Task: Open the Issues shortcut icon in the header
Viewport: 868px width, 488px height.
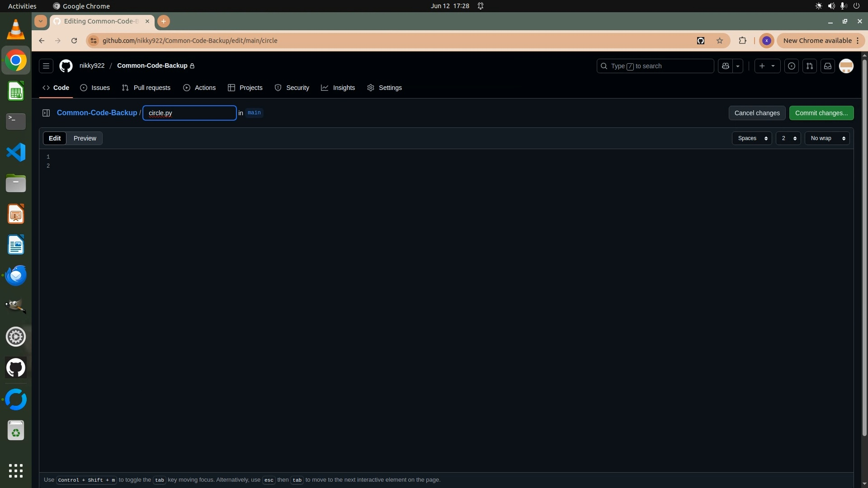Action: tap(792, 66)
